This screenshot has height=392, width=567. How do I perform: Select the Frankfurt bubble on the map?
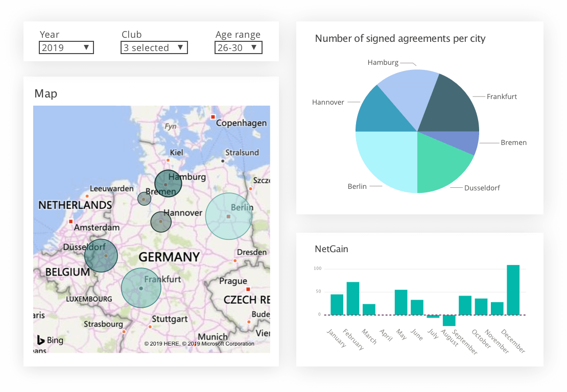pos(141,288)
